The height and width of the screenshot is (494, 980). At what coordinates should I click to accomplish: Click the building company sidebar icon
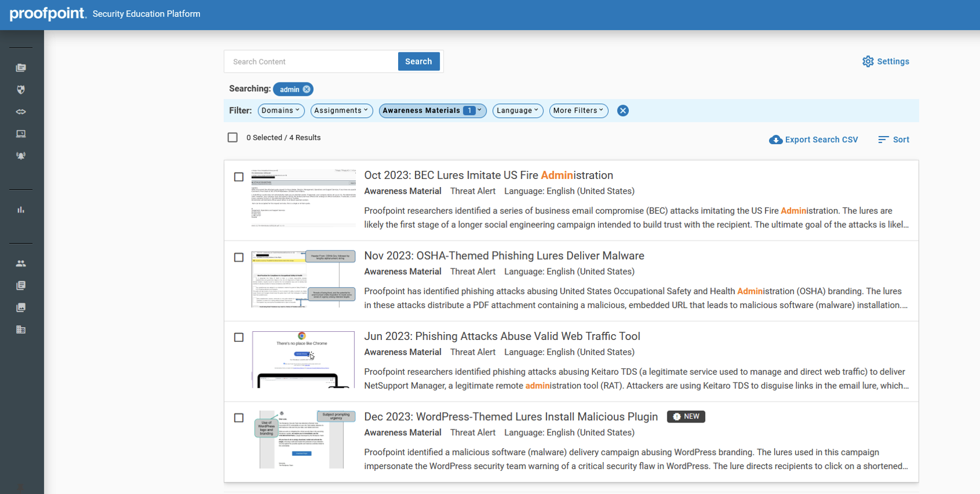21,330
